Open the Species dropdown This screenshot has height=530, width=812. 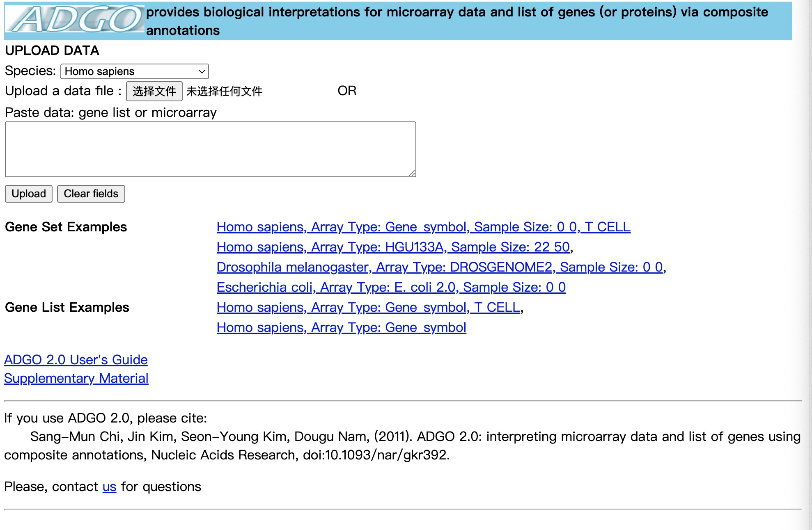pyautogui.click(x=135, y=71)
